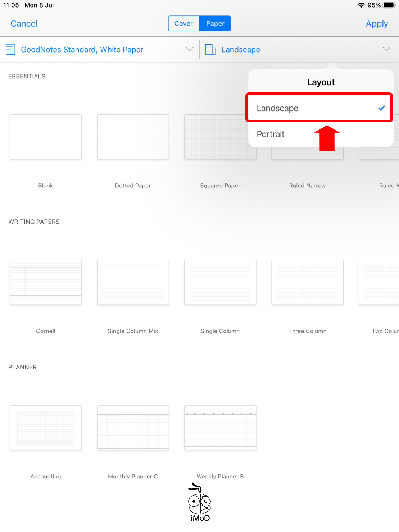Select the Blank paper template thumbnail
The width and height of the screenshot is (399, 532).
point(46,137)
